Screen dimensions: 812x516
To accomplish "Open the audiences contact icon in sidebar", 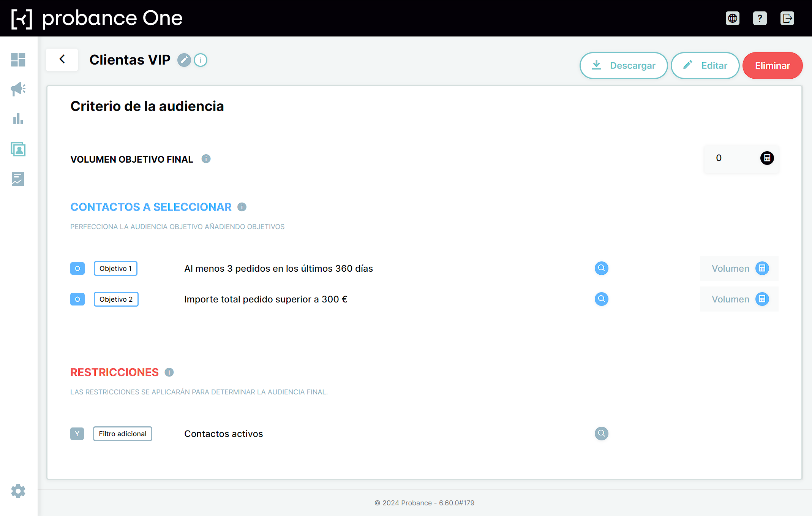I will click(18, 149).
